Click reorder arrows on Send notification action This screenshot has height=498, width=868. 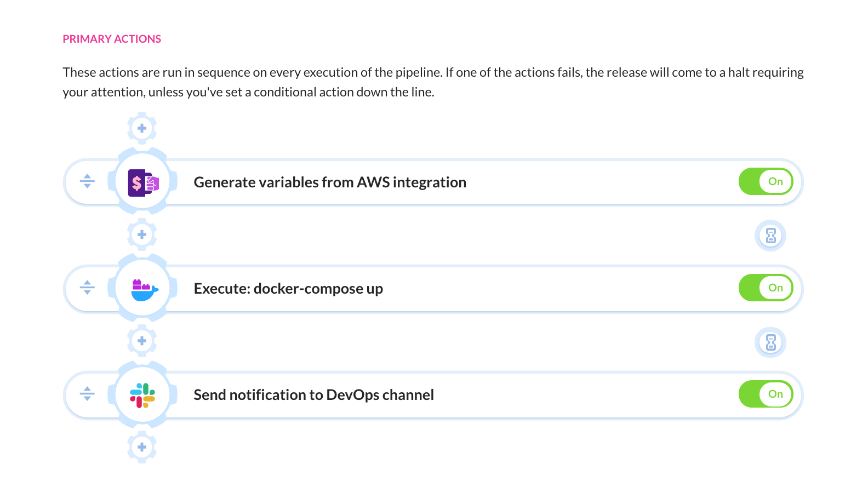tap(87, 394)
